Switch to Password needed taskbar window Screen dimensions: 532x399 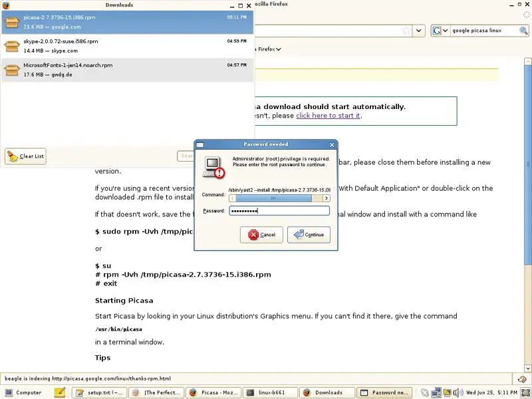point(384,392)
